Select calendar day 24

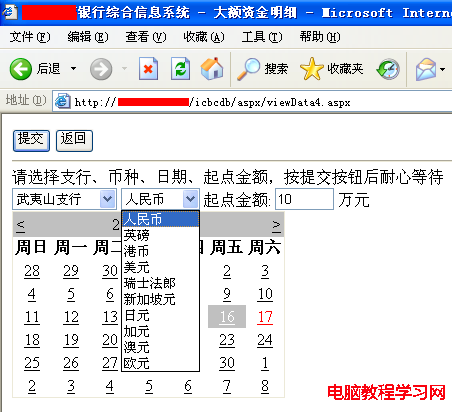[265, 340]
